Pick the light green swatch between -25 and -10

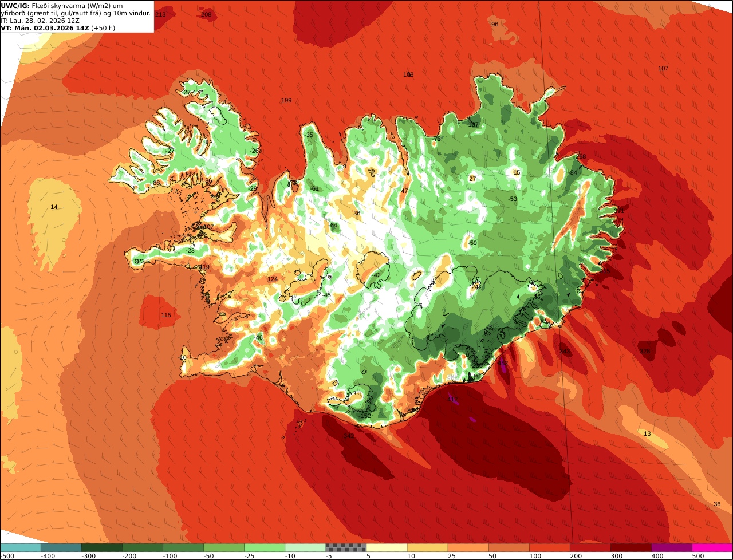coord(265,547)
